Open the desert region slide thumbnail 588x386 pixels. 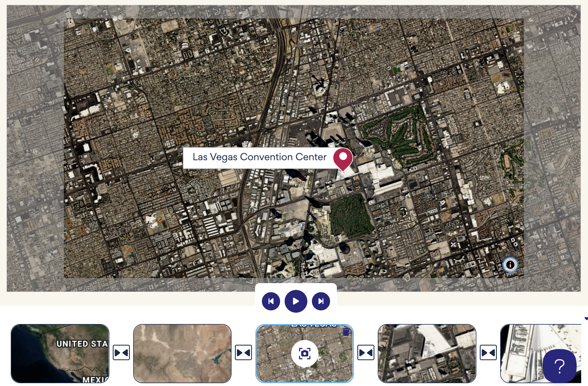coord(182,353)
